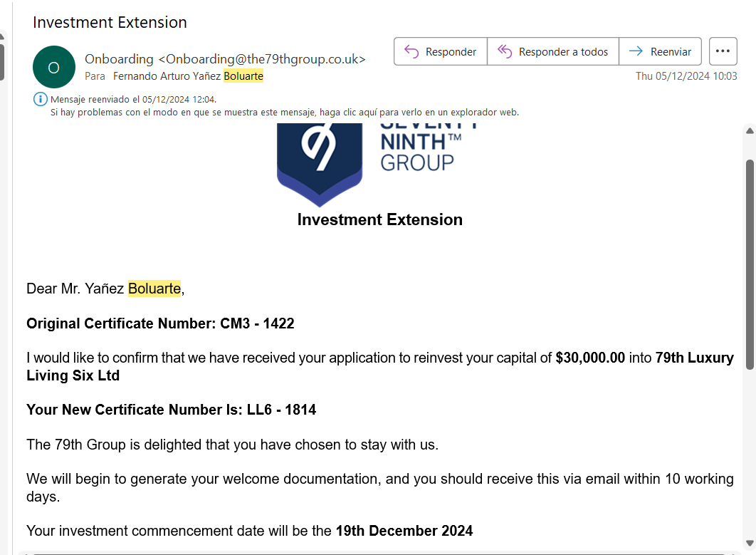
Task: Click the green sender avatar circle
Action: click(x=53, y=67)
